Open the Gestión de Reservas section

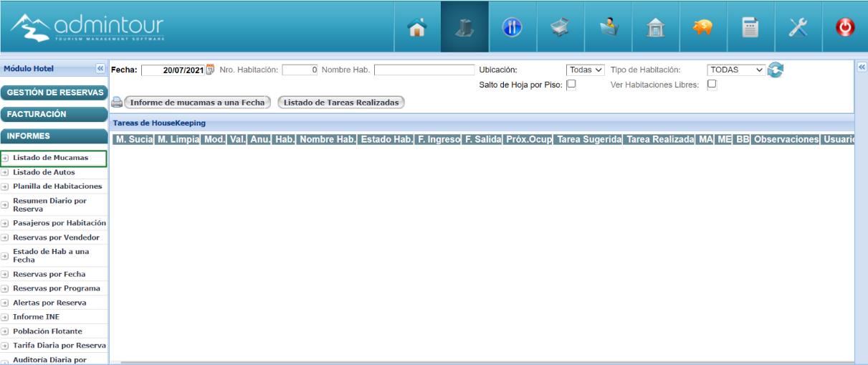click(54, 93)
